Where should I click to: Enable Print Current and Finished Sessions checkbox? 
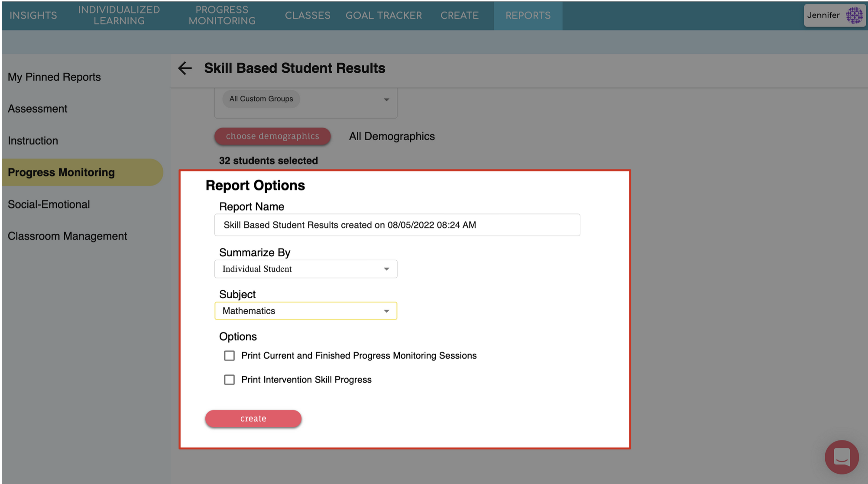click(x=229, y=356)
